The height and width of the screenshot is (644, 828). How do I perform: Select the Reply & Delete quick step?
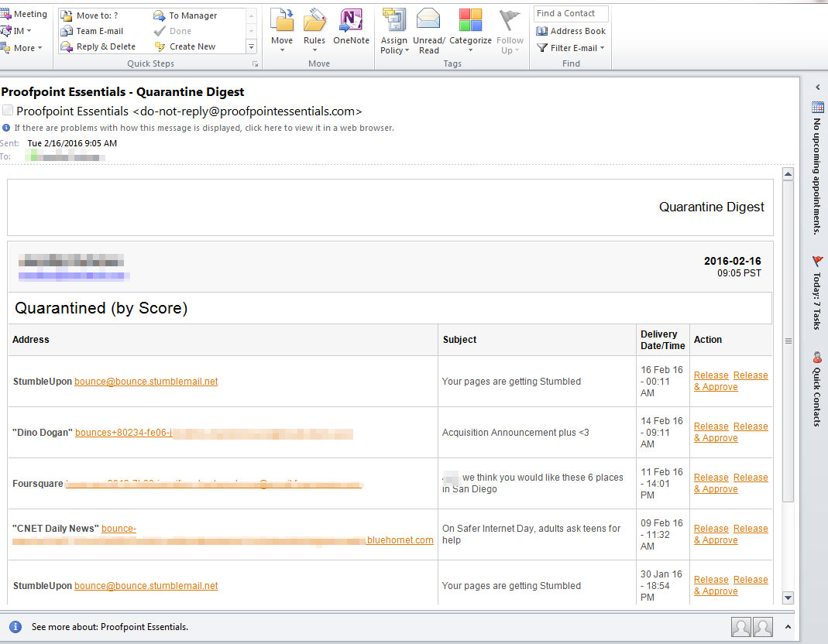pyautogui.click(x=101, y=46)
